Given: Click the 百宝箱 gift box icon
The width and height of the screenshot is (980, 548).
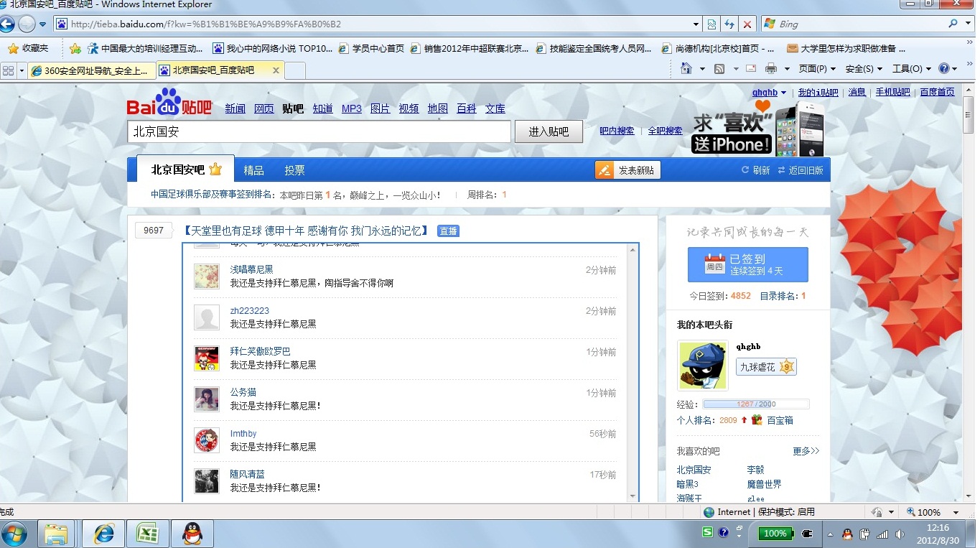Looking at the screenshot, I should tap(757, 420).
